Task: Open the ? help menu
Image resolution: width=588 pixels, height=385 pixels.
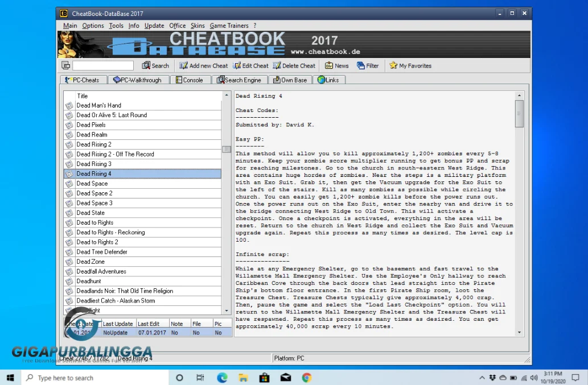Action: pos(255,26)
